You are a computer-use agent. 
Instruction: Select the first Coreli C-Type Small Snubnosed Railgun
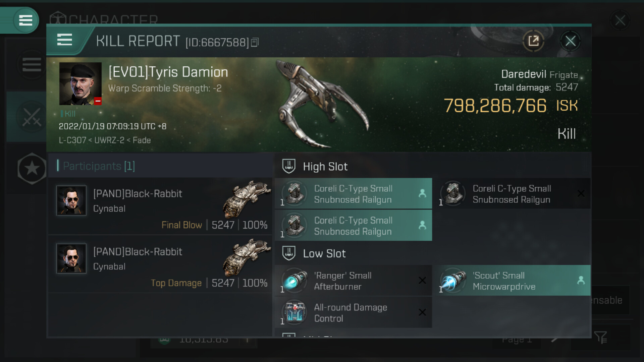point(353,194)
